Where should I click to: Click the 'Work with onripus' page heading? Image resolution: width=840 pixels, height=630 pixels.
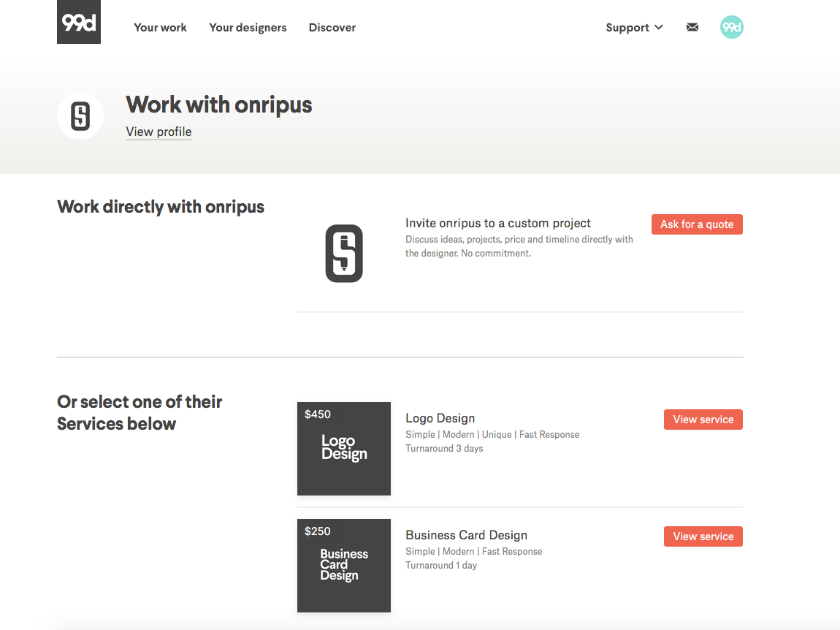pyautogui.click(x=219, y=105)
